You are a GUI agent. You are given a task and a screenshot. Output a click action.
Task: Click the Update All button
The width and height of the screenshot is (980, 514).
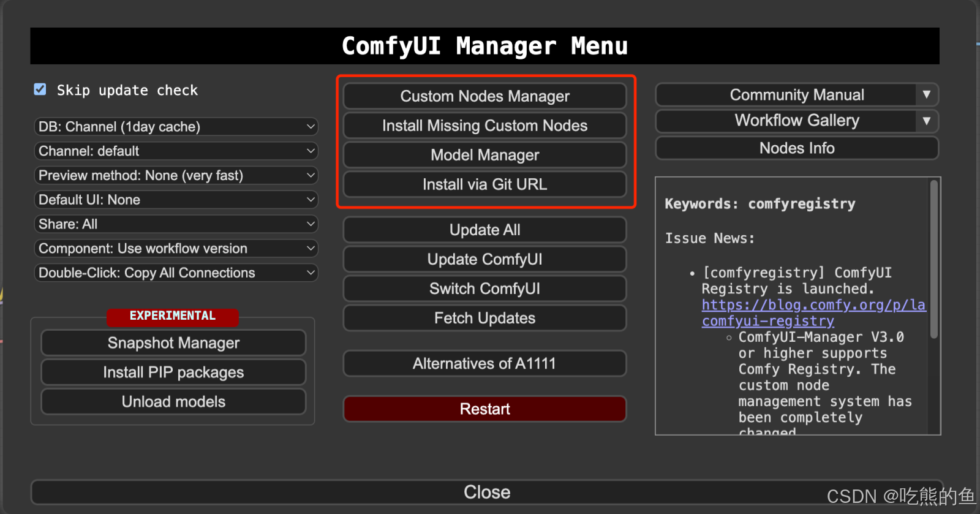(x=484, y=230)
